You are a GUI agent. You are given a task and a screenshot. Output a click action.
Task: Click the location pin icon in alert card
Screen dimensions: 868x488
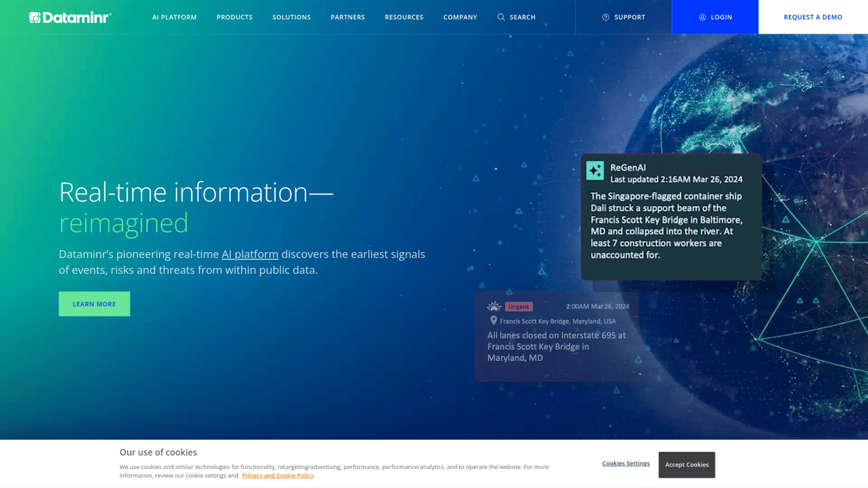(x=494, y=321)
